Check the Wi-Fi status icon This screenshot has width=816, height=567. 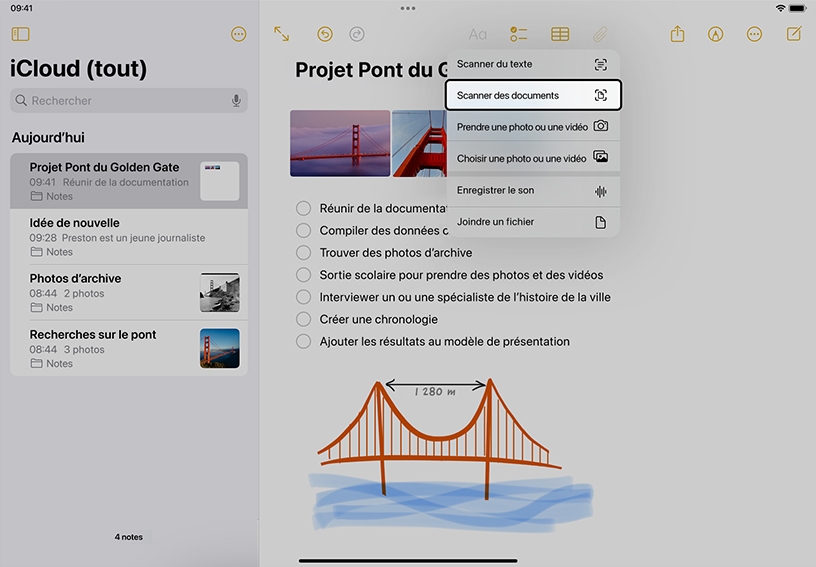780,8
